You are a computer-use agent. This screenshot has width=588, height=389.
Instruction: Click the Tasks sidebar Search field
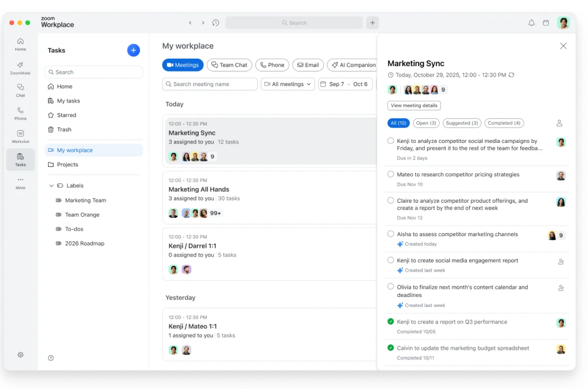pyautogui.click(x=94, y=72)
